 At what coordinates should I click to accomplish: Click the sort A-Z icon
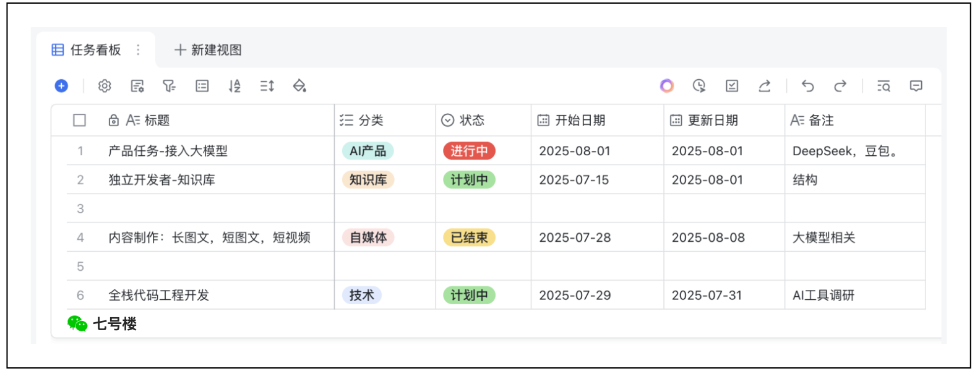tap(234, 86)
